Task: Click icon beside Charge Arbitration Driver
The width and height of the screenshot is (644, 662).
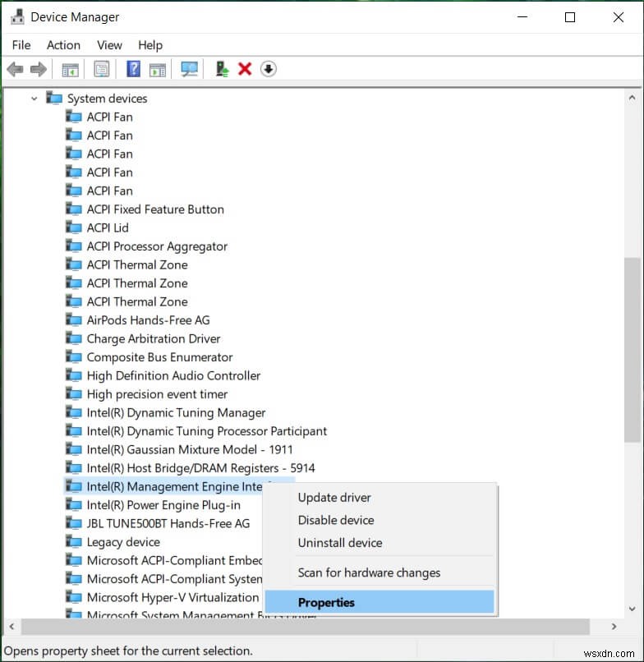Action: coord(74,338)
